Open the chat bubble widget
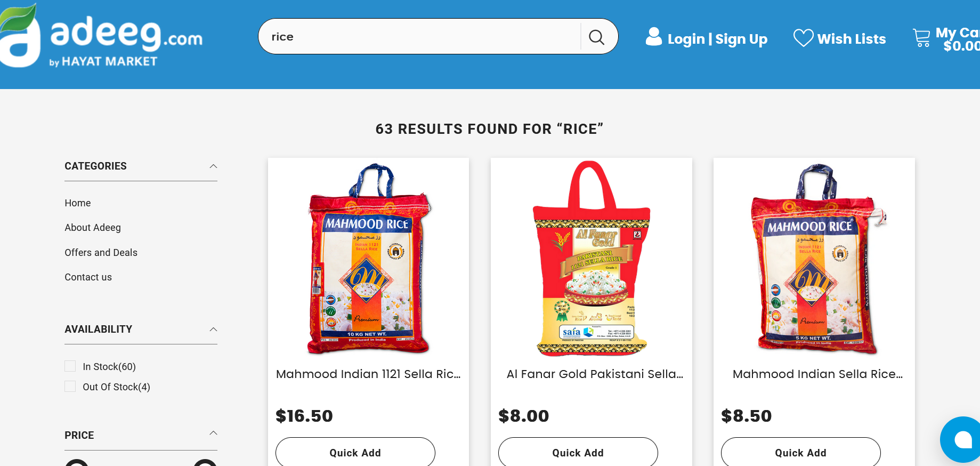Screen dimensions: 980x466 click(962, 439)
